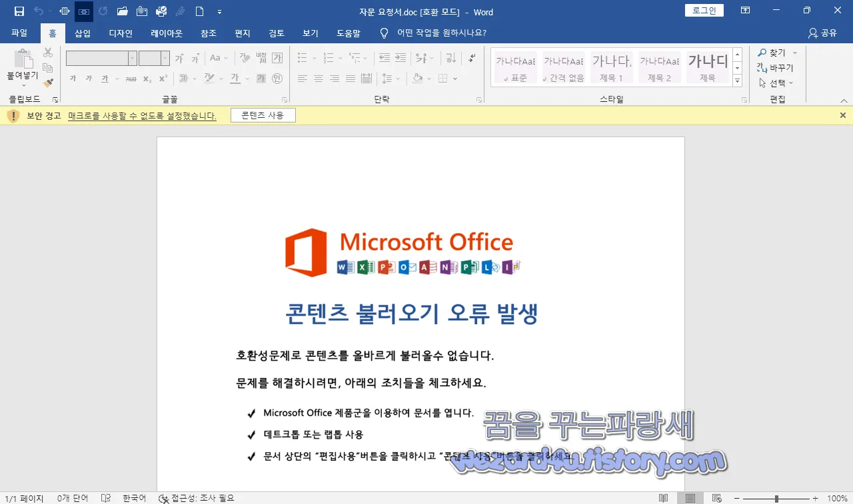This screenshot has height=504, width=853.
Task: Switch to read mode view icon
Action: (x=663, y=498)
